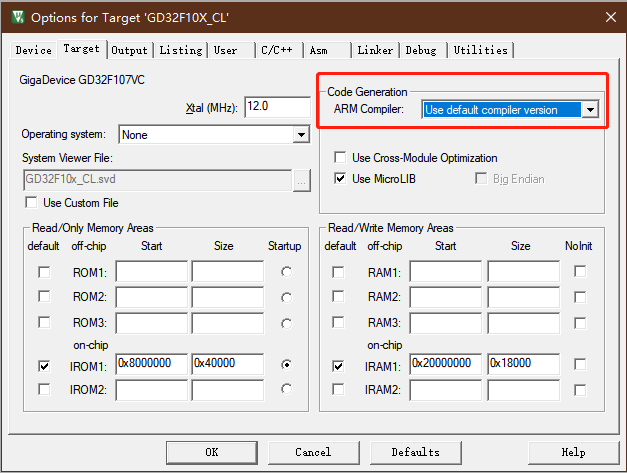The height and width of the screenshot is (473, 627).
Task: Switch to the Listing tab
Action: (181, 50)
